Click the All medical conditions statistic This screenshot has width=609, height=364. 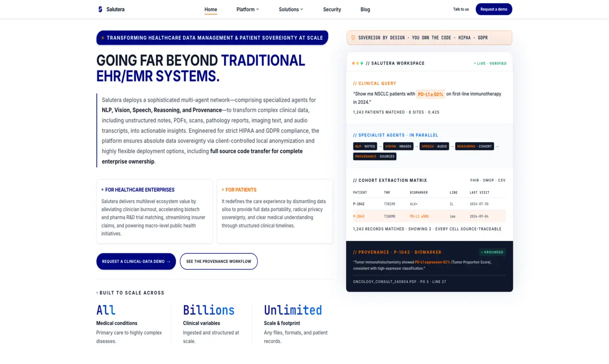tap(106, 310)
